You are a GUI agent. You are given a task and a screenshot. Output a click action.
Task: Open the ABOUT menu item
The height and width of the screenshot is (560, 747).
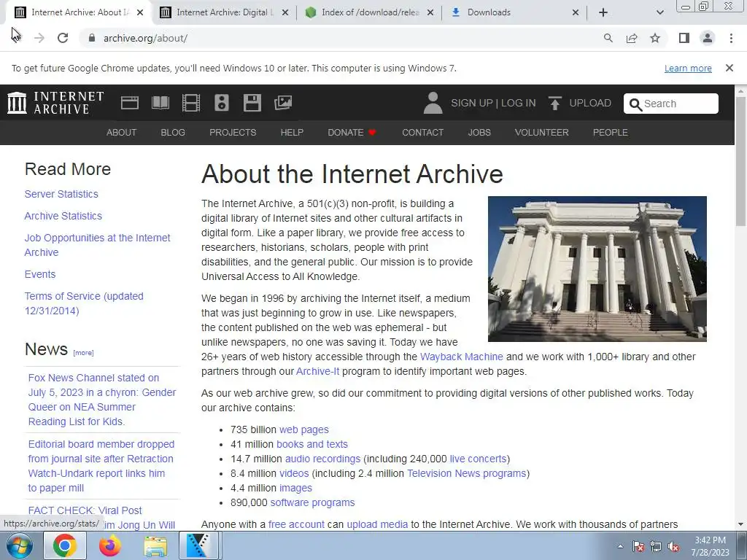pyautogui.click(x=122, y=133)
